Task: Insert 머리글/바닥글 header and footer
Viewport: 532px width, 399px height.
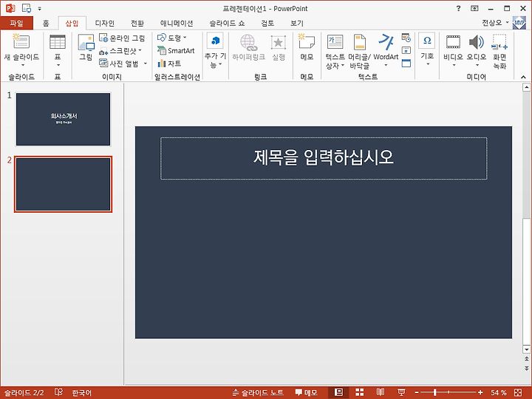Action: coord(360,52)
